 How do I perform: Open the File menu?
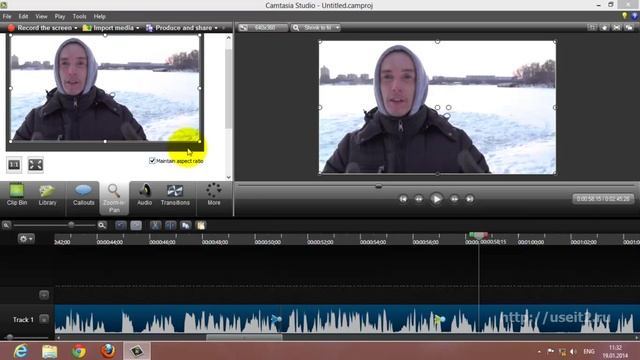point(7,17)
